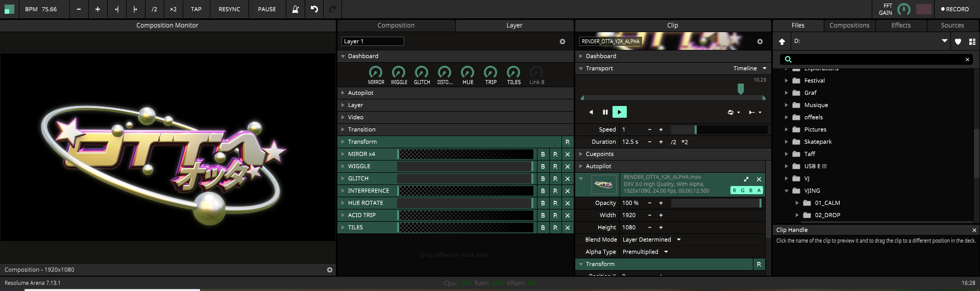980x291 pixels.
Task: Show favorites with the heart icon
Action: (x=958, y=42)
